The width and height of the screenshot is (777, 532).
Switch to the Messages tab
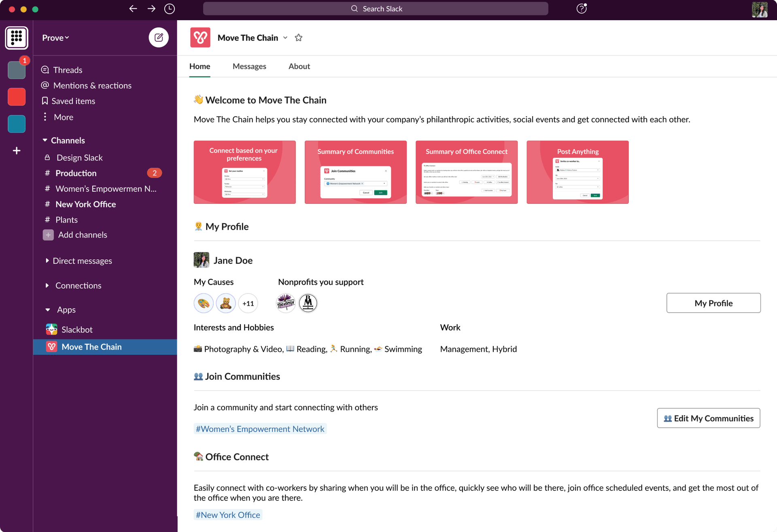coord(249,66)
